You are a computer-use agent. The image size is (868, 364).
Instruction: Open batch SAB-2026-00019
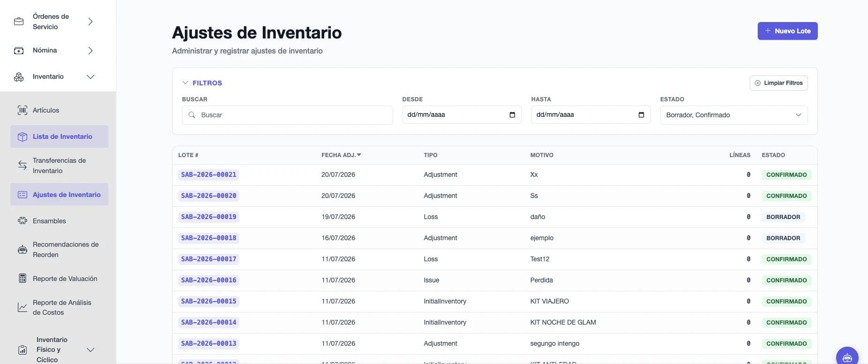click(209, 217)
